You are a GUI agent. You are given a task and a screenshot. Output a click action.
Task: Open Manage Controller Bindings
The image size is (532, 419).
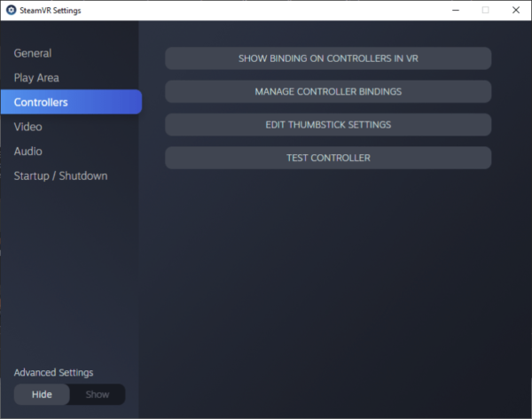pyautogui.click(x=328, y=91)
